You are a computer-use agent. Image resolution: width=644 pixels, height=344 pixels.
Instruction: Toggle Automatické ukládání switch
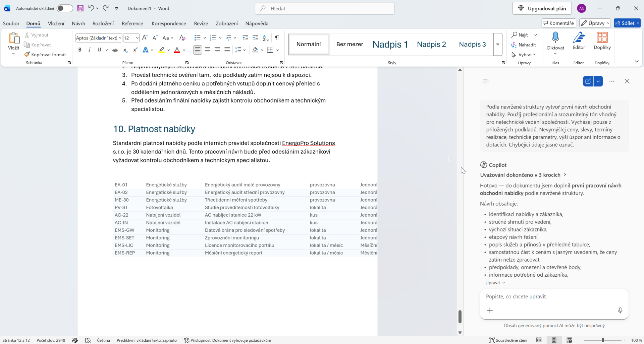click(64, 8)
